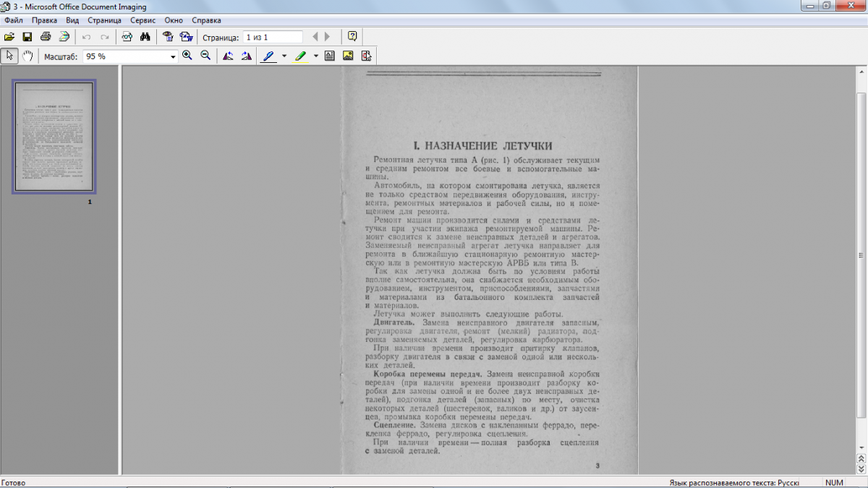Screen dimensions: 868x488
Task: Print the document using the printer icon
Action: (46, 37)
